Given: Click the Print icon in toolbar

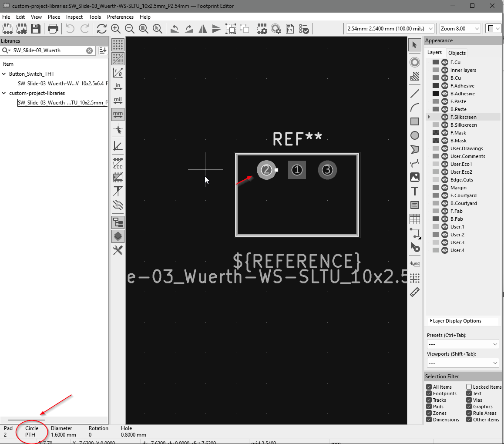Looking at the screenshot, I should click(x=53, y=29).
